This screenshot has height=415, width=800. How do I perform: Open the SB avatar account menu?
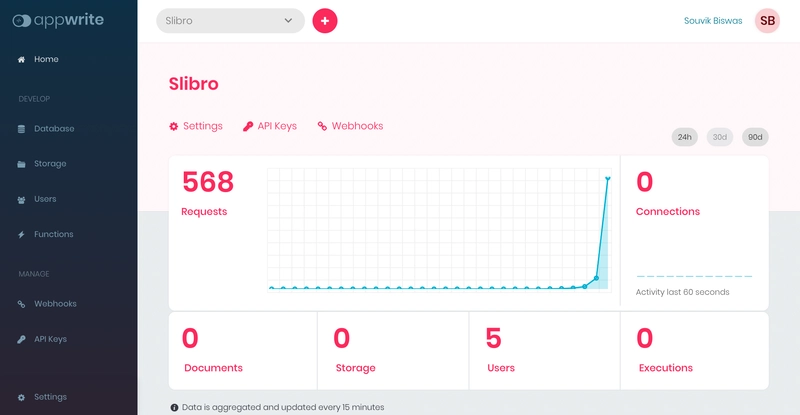(767, 21)
